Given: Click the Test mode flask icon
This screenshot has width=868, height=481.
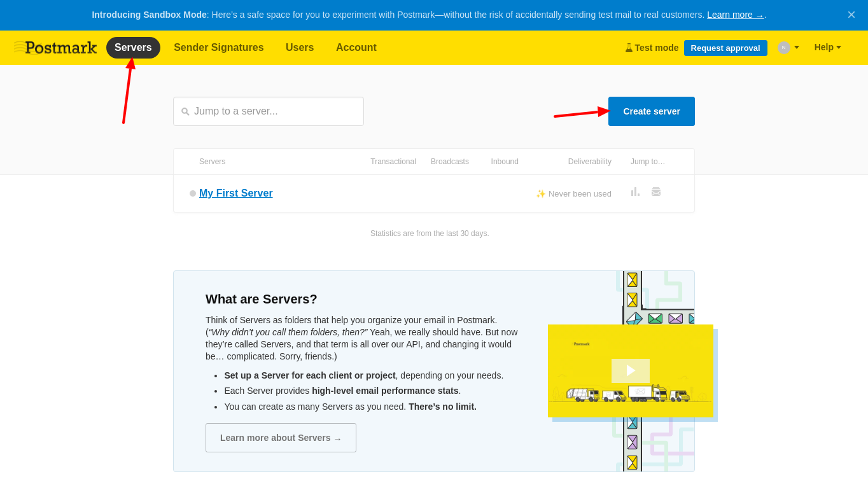Looking at the screenshot, I should 629,48.
